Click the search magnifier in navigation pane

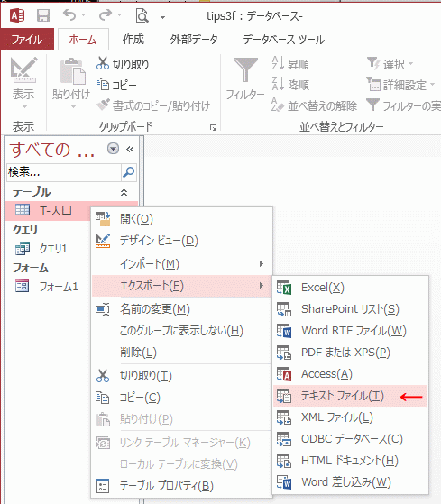pyautogui.click(x=129, y=172)
